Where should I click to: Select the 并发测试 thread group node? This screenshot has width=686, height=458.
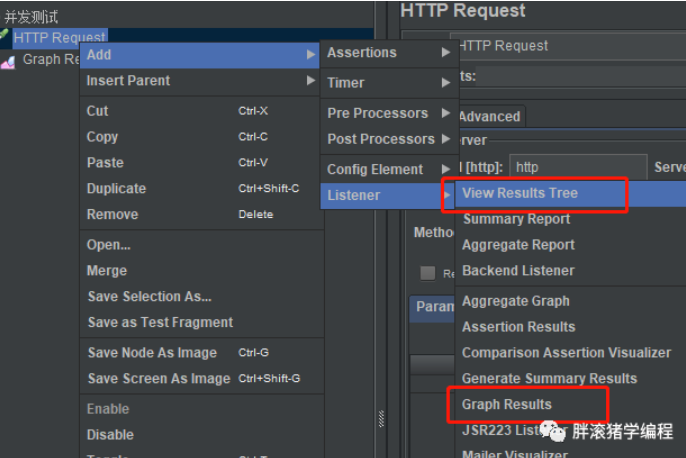[x=31, y=17]
